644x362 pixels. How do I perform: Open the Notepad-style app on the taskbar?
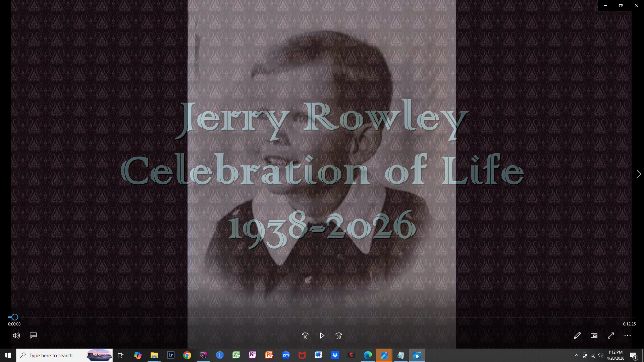(400, 355)
